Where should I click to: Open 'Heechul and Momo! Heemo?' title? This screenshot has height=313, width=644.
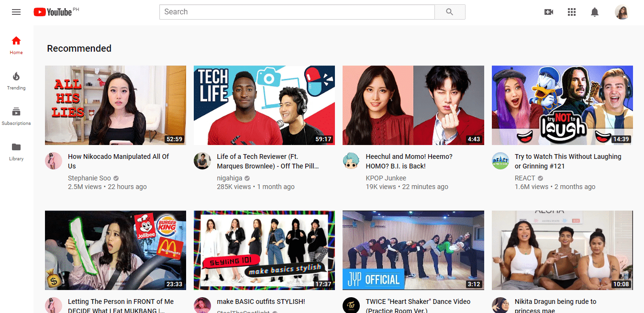pos(409,161)
